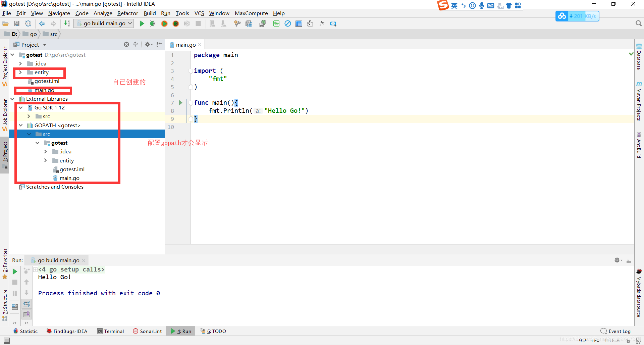
Task: Open the Refactor menu
Action: click(x=127, y=13)
